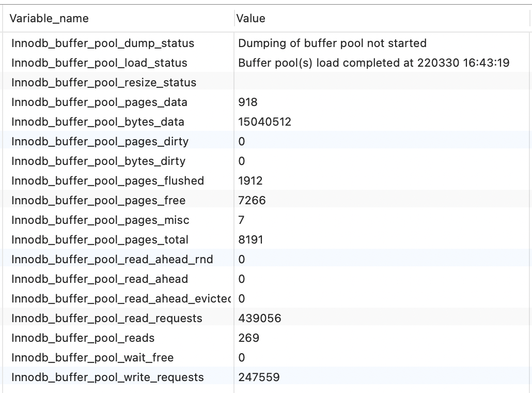Click the Innodb_buffer_pool_reads value 269
532x393 pixels.
248,338
